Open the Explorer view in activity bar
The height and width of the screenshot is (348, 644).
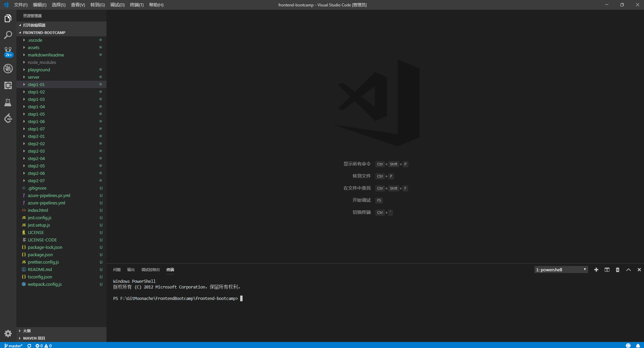8,18
